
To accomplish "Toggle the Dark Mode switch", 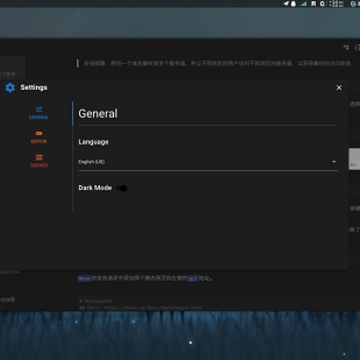I will pyautogui.click(x=122, y=188).
